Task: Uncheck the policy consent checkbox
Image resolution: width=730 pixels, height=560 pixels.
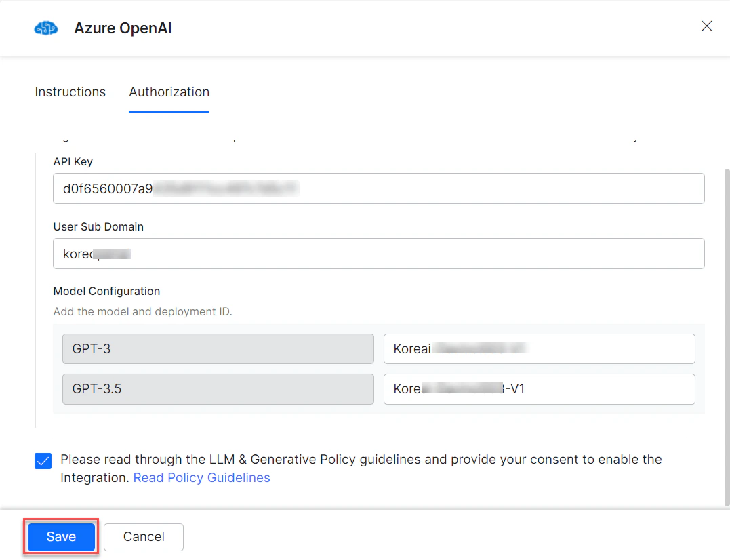Action: pyautogui.click(x=43, y=461)
